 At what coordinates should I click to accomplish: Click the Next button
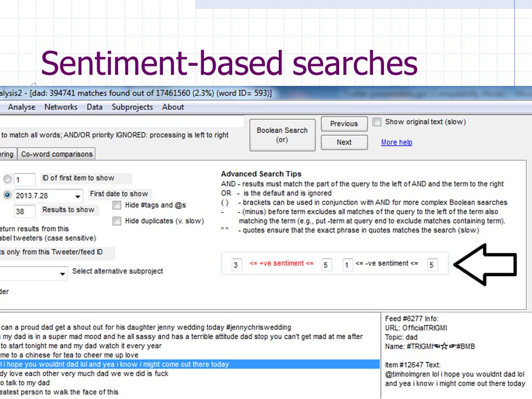pos(344,142)
